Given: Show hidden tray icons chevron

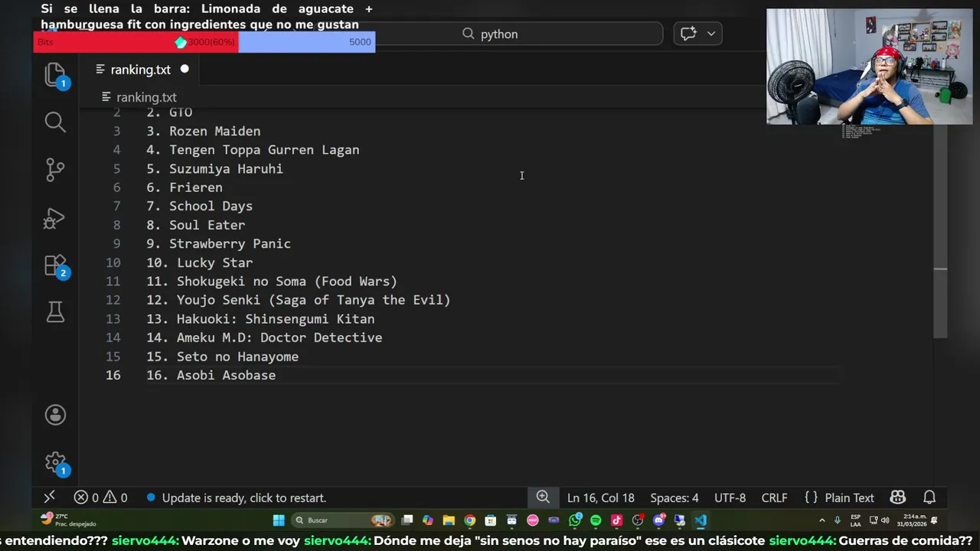Looking at the screenshot, I should point(822,520).
